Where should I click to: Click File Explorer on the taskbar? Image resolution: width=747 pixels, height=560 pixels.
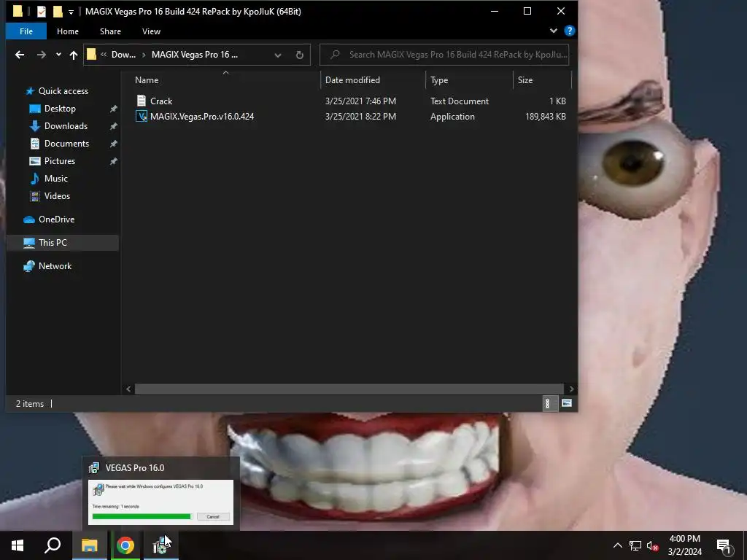coord(89,545)
